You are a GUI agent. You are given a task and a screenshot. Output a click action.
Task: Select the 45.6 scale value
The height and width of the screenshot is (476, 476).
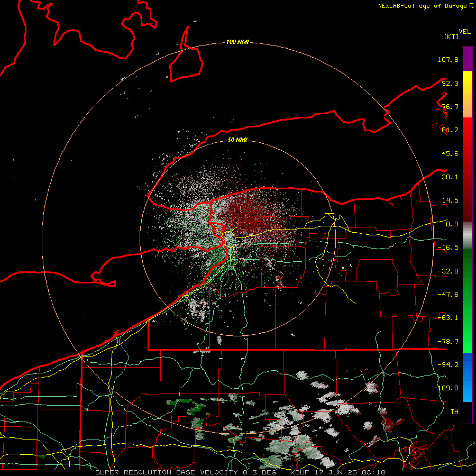coord(450,153)
